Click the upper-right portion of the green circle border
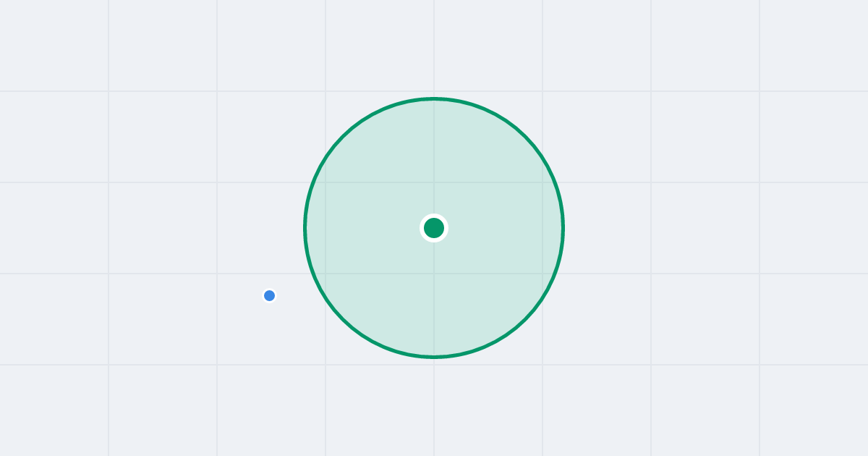868x456 pixels. [525, 137]
